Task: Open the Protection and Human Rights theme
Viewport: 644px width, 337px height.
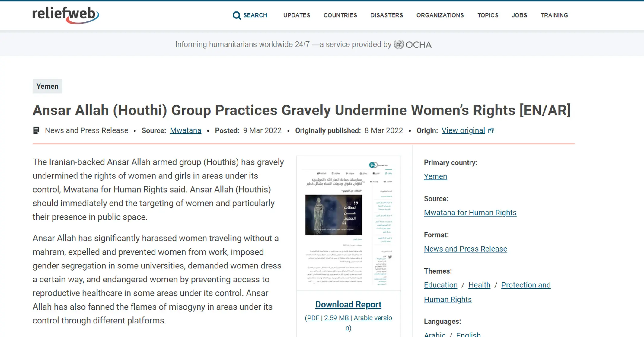Action: click(x=487, y=292)
